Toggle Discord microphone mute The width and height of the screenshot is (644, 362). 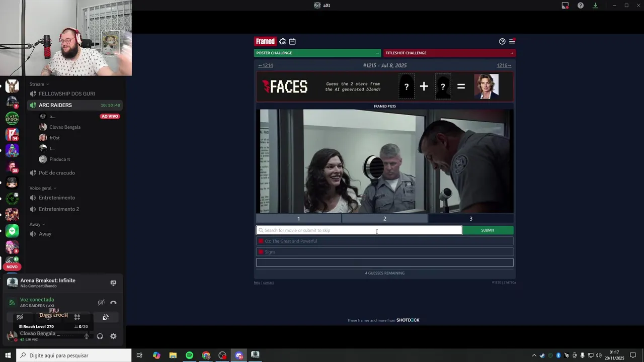coord(87,336)
